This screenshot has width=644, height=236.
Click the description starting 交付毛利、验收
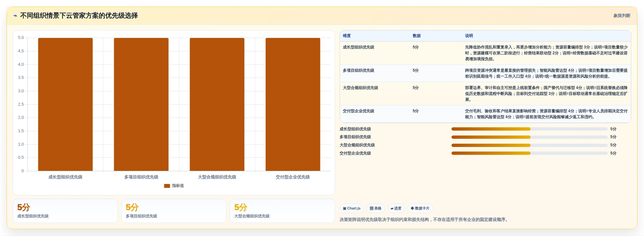[546, 114]
